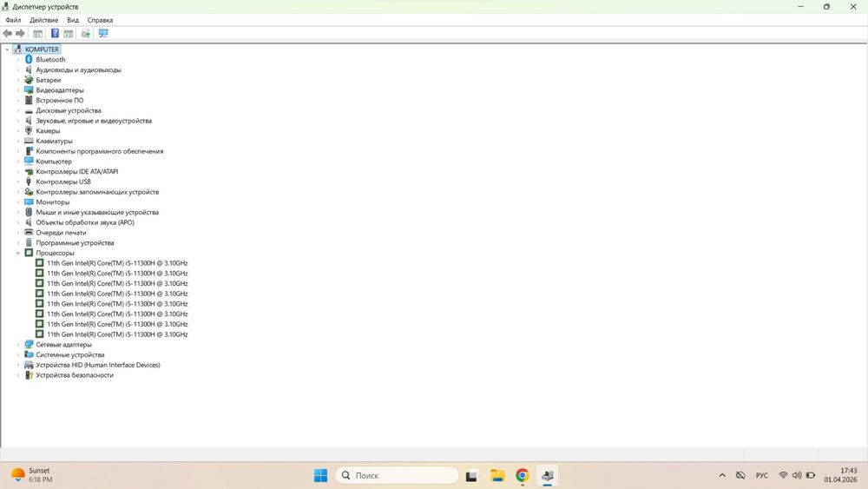Show hidden tray icons chevron
This screenshot has width=868, height=489.
click(x=722, y=475)
